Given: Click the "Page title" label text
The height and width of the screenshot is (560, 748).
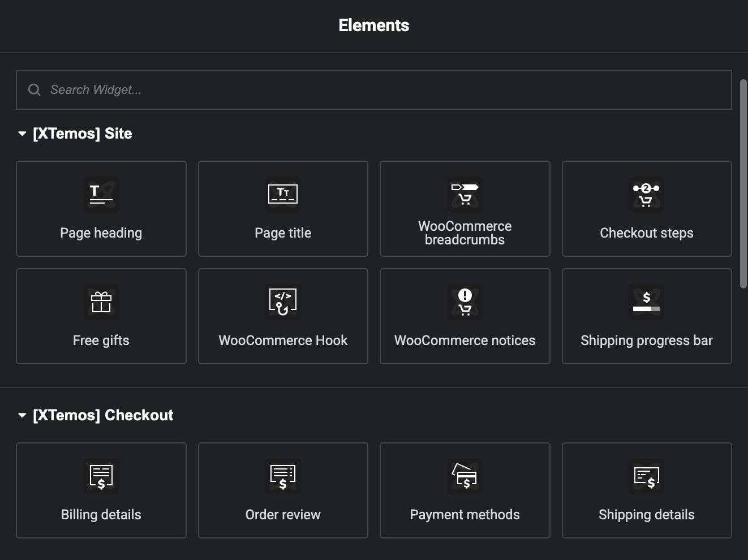Looking at the screenshot, I should click(x=283, y=233).
